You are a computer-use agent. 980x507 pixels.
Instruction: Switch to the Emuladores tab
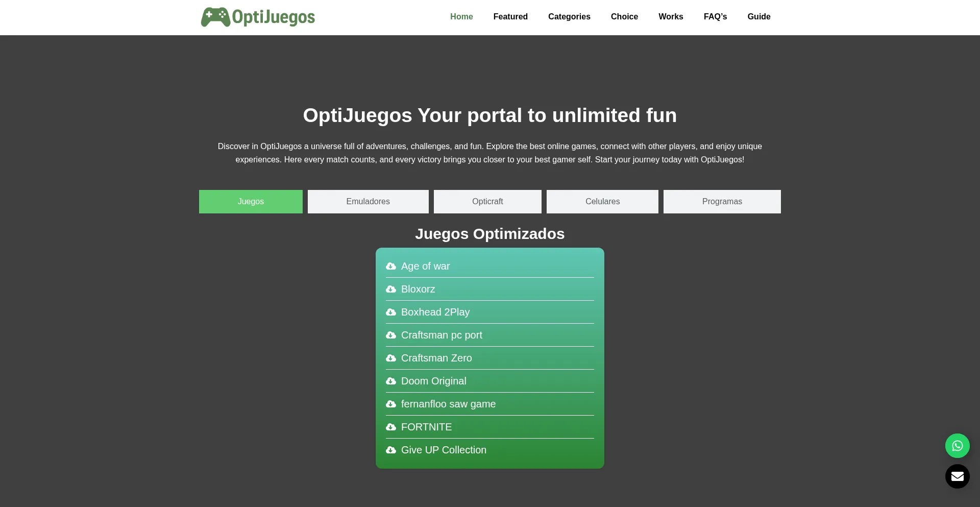368,202
